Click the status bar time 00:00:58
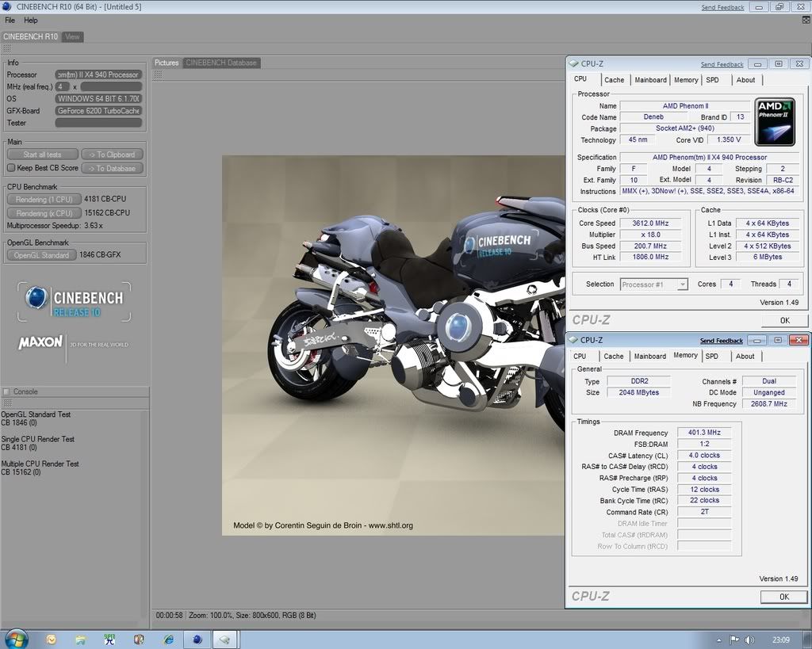 170,616
